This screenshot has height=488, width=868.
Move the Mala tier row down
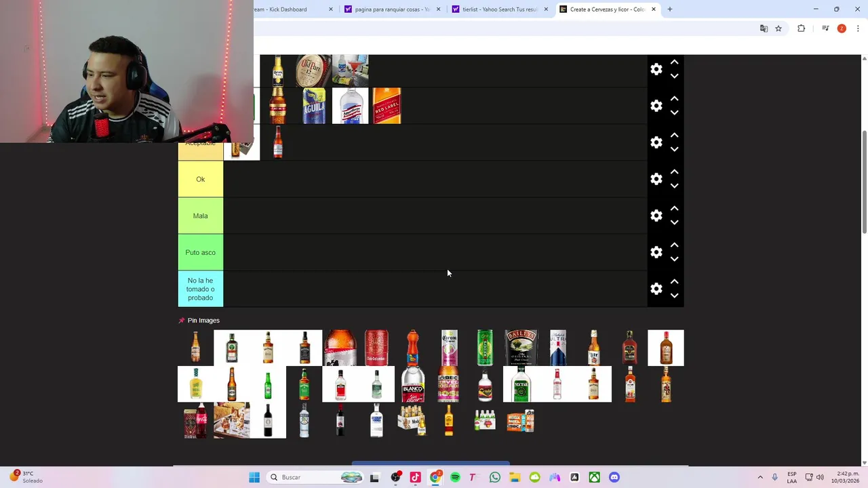pyautogui.click(x=674, y=222)
